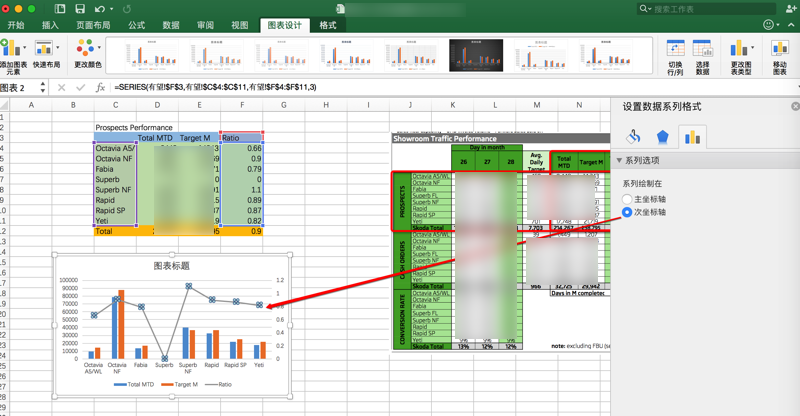Viewport: 800px width, 416px height.
Task: Select the chart style after the dark one
Action: 540,55
